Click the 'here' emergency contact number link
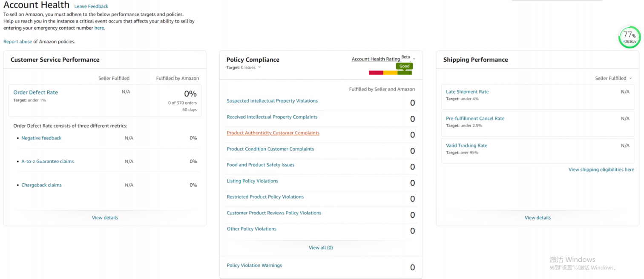 pyautogui.click(x=99, y=28)
